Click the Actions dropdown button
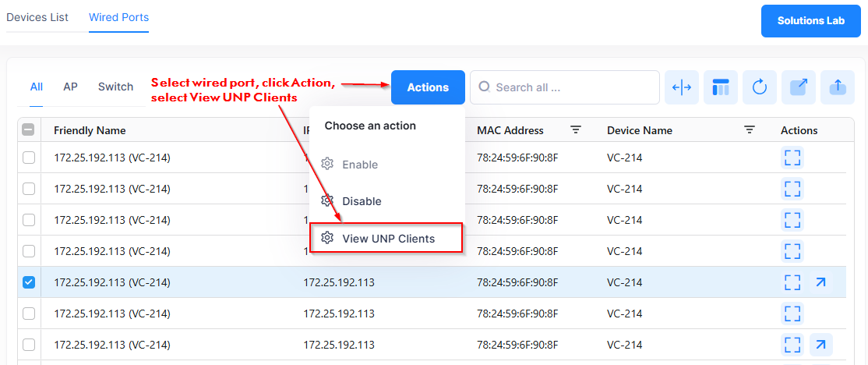 coord(428,87)
